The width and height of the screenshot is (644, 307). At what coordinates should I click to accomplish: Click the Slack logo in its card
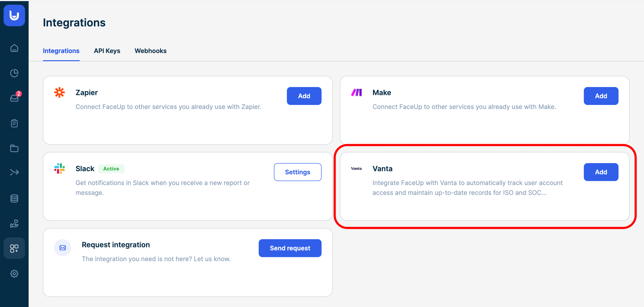pyautogui.click(x=60, y=168)
